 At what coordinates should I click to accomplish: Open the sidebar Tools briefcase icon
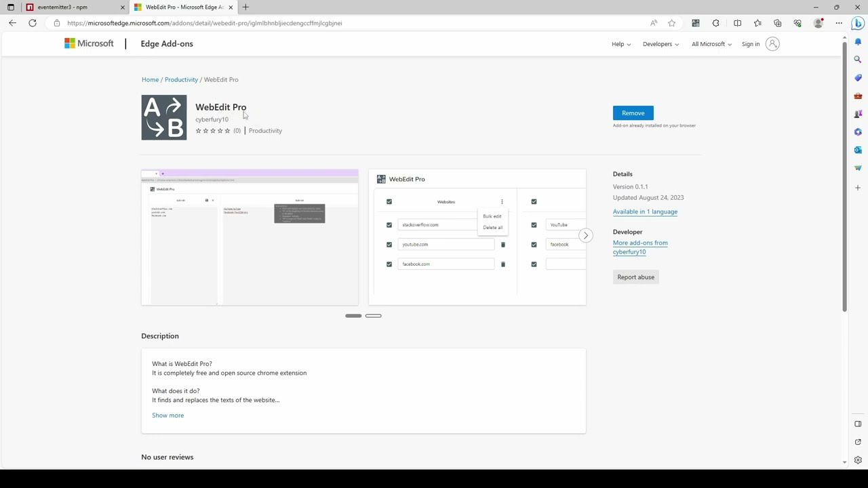[x=858, y=96]
